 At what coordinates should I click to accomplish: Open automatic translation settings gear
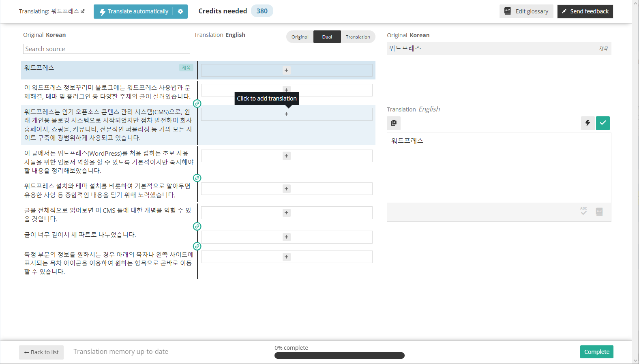tap(180, 11)
